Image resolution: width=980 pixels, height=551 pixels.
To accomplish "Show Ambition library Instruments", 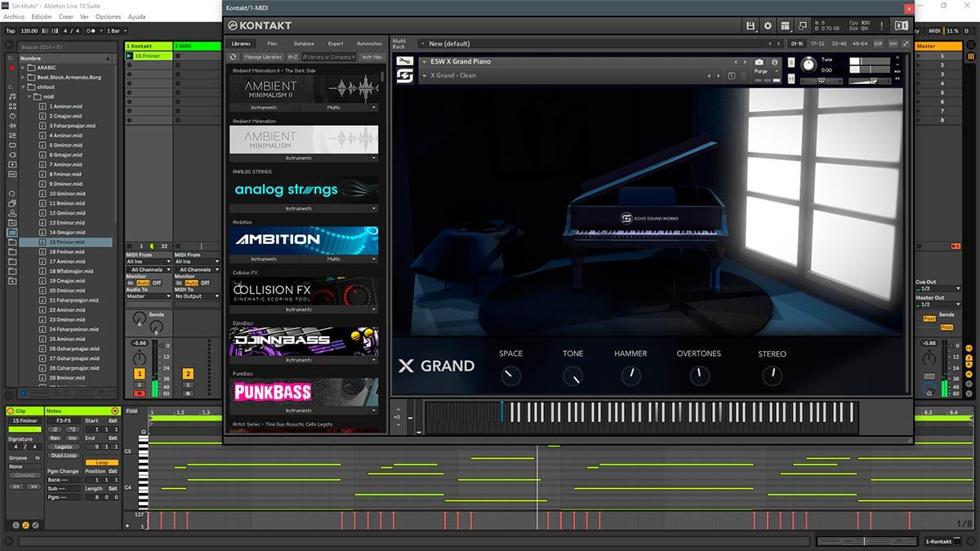I will point(264,259).
